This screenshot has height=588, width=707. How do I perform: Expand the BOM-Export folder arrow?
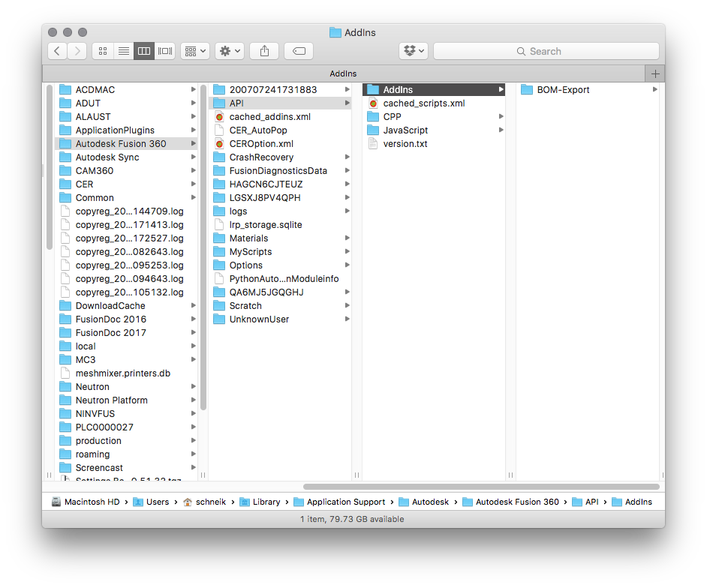point(654,90)
